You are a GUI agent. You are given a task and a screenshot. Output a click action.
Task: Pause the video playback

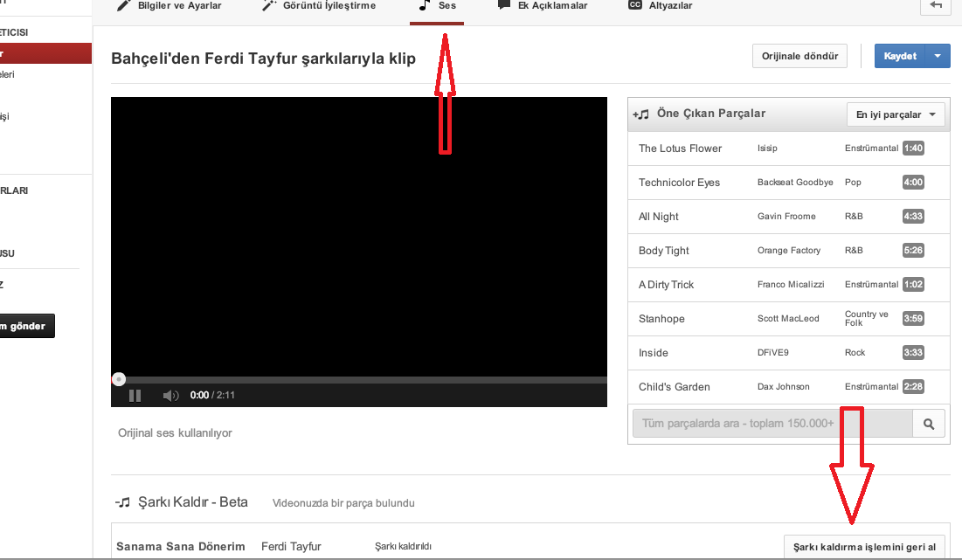click(x=135, y=396)
